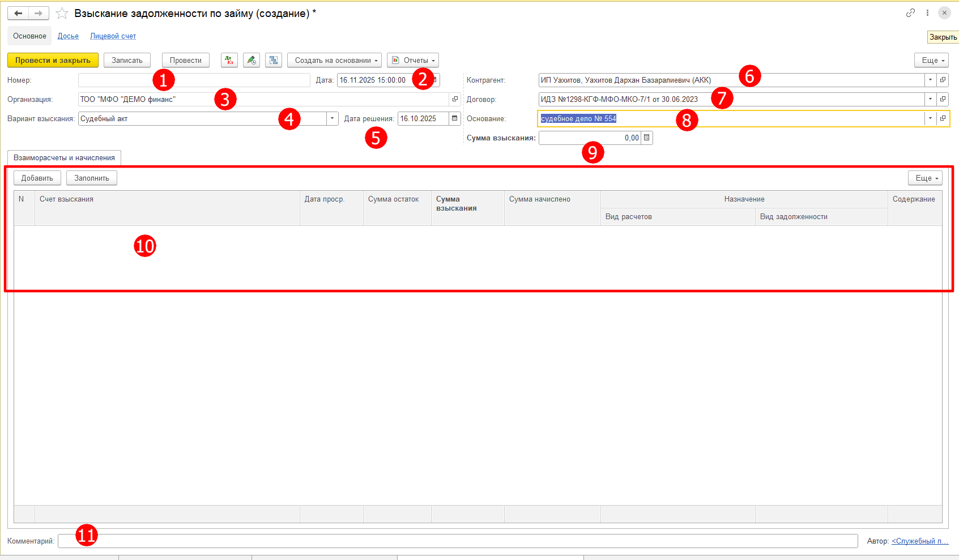959x560 pixels.
Task: Focus the Номер input field
Action: pyautogui.click(x=194, y=80)
